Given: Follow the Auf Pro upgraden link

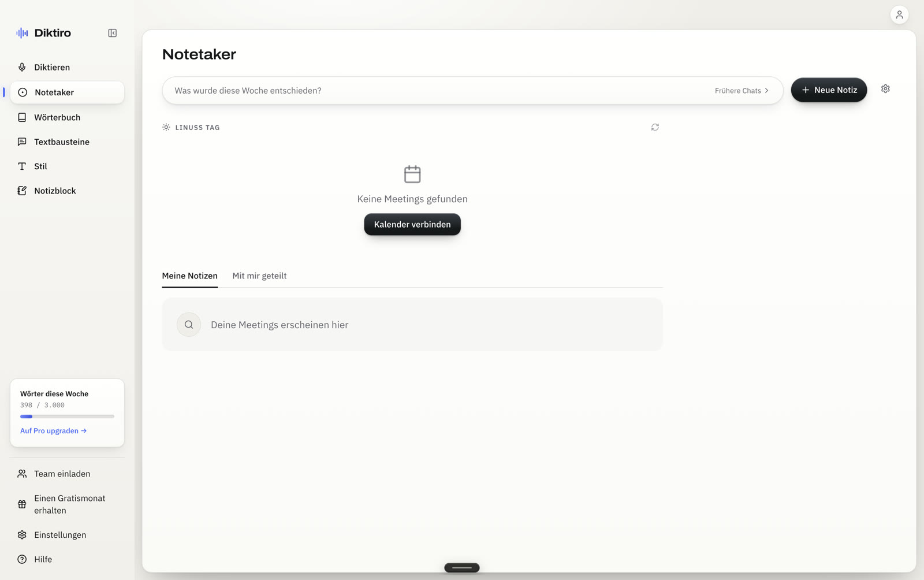Looking at the screenshot, I should [53, 431].
